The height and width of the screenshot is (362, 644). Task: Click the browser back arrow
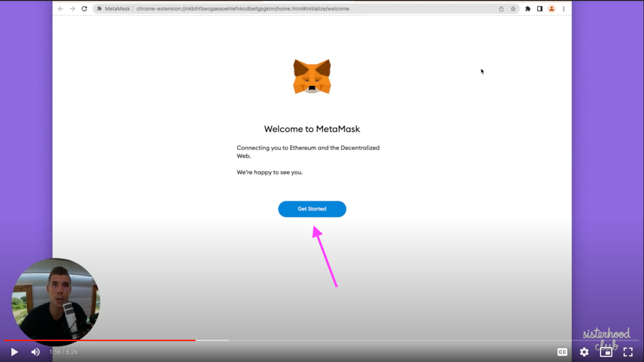tap(61, 9)
